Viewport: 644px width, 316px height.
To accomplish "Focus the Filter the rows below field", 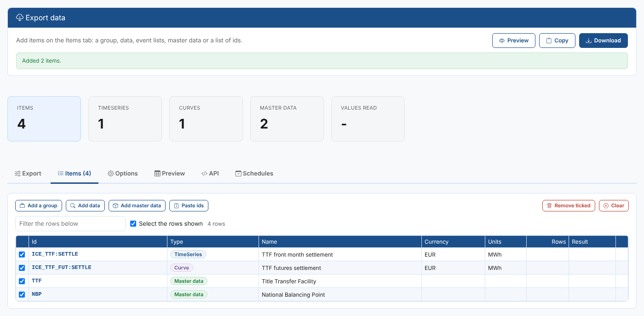I will (x=70, y=223).
